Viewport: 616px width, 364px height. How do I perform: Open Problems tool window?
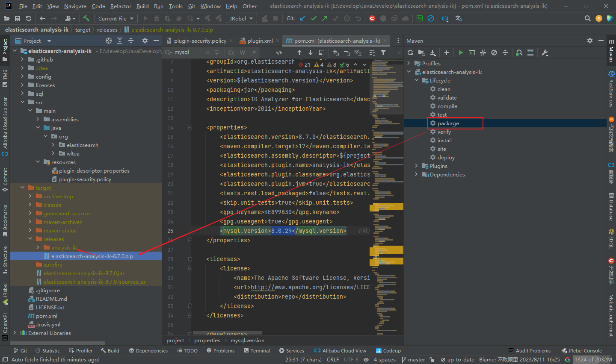(220, 350)
